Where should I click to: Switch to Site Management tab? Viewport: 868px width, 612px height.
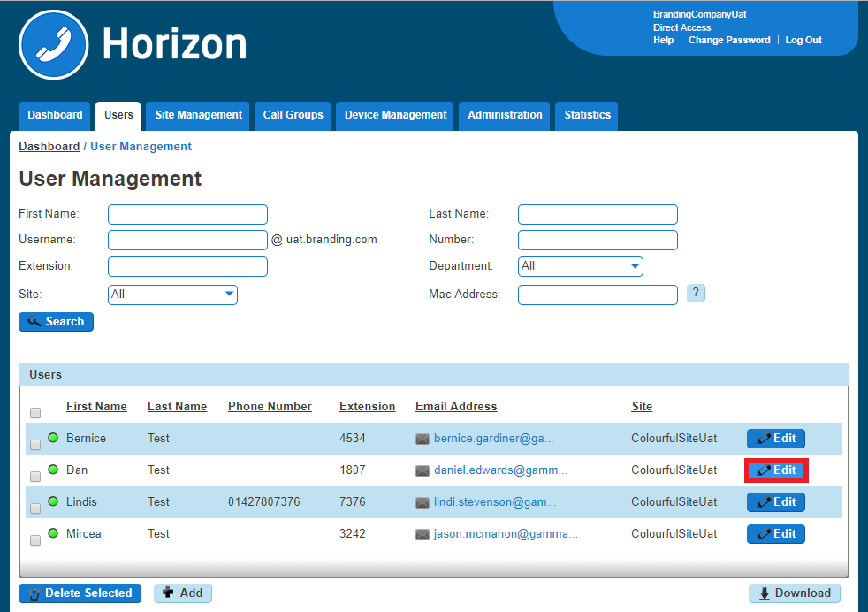click(x=198, y=115)
